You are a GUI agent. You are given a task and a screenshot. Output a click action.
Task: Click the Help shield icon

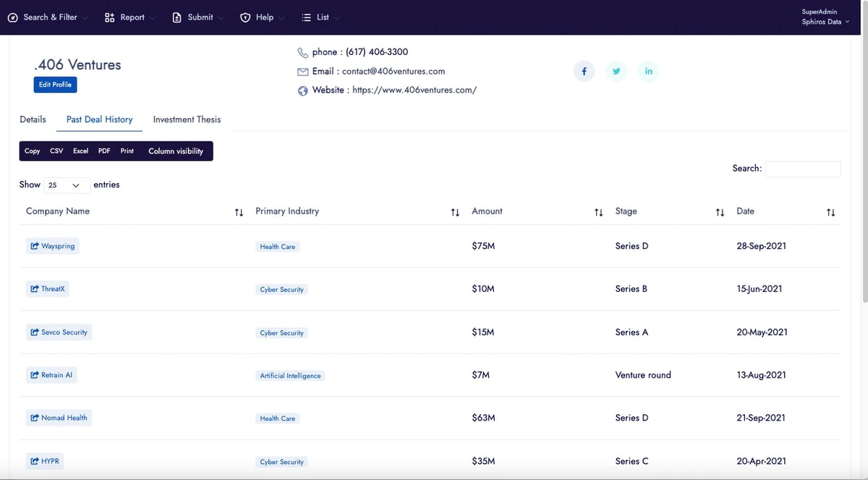pos(245,17)
